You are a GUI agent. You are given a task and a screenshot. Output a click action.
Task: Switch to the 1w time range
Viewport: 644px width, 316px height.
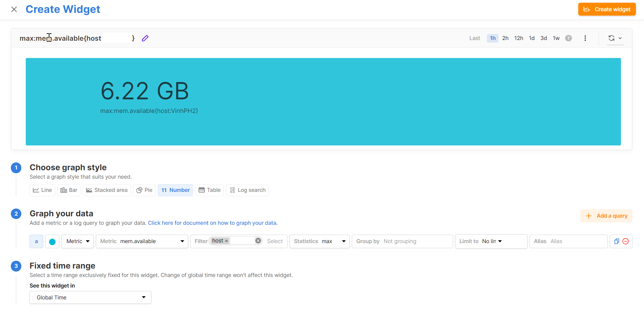coord(556,38)
